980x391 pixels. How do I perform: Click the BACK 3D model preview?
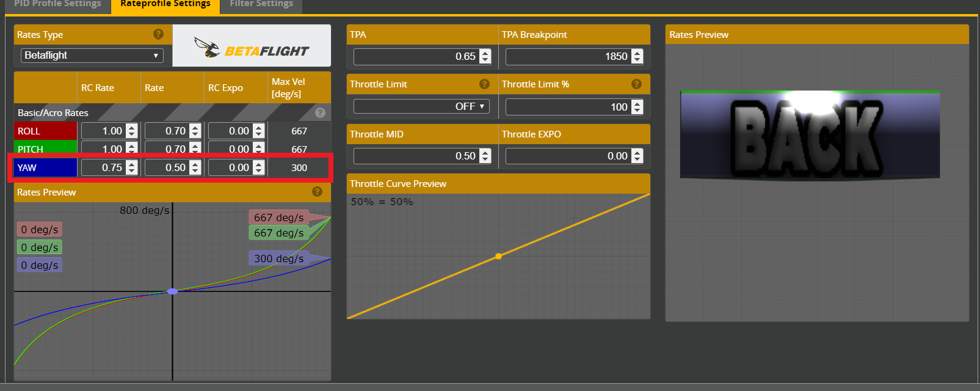pyautogui.click(x=810, y=134)
